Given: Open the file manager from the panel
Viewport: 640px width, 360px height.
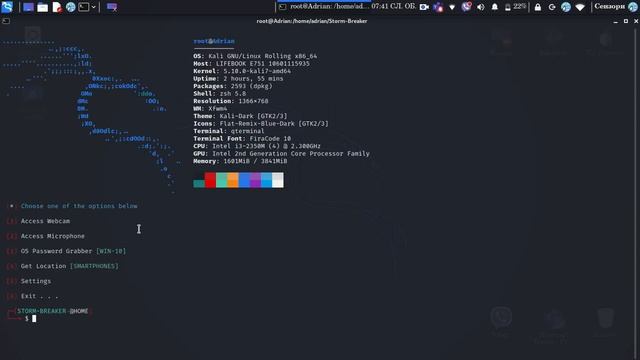Looking at the screenshot, I should click(42, 7).
